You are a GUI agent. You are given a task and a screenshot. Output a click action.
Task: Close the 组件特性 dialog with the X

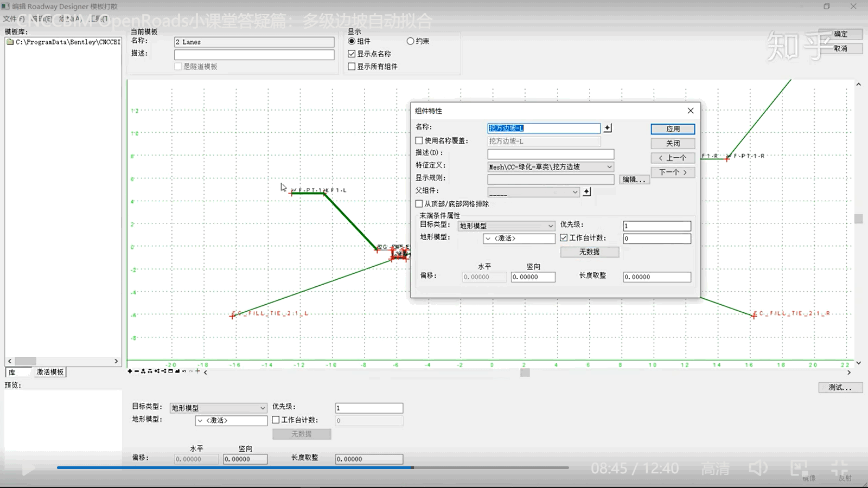[x=691, y=111]
